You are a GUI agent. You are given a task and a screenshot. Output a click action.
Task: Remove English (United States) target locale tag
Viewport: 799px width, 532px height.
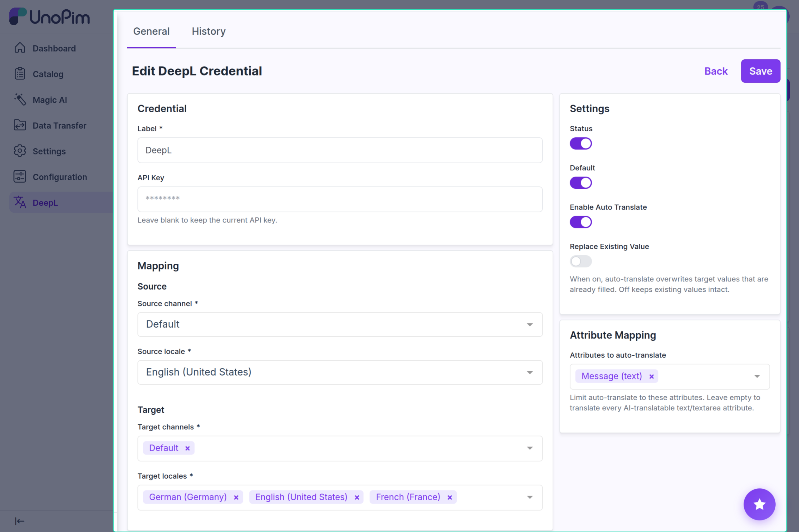tap(357, 498)
